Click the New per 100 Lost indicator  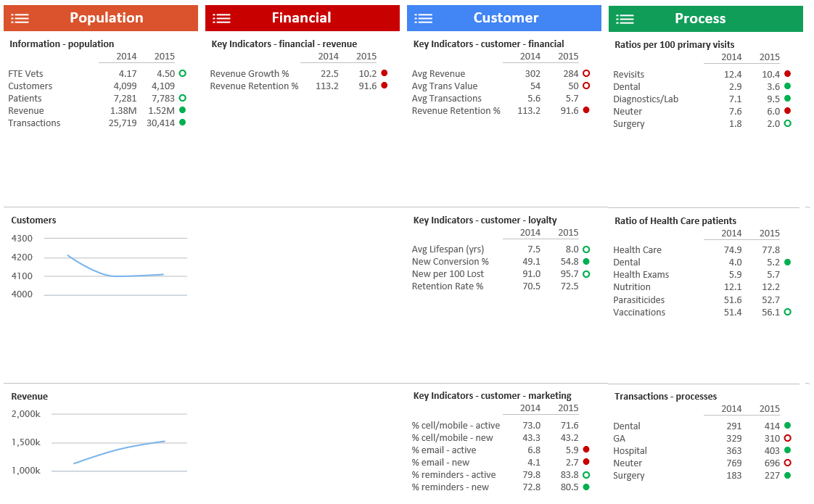[586, 273]
